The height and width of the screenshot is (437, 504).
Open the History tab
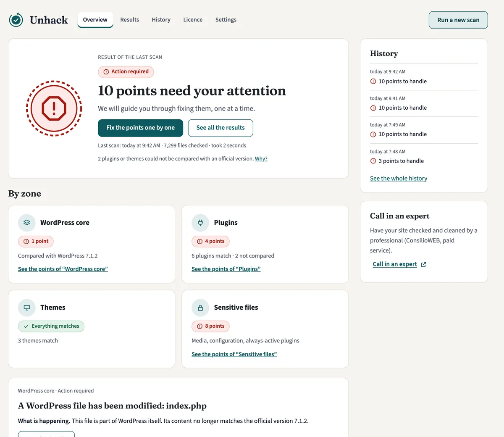pos(161,20)
